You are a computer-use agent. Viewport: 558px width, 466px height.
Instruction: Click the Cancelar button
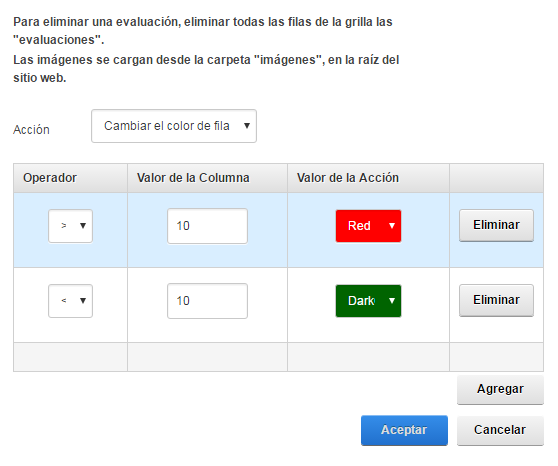tap(500, 430)
